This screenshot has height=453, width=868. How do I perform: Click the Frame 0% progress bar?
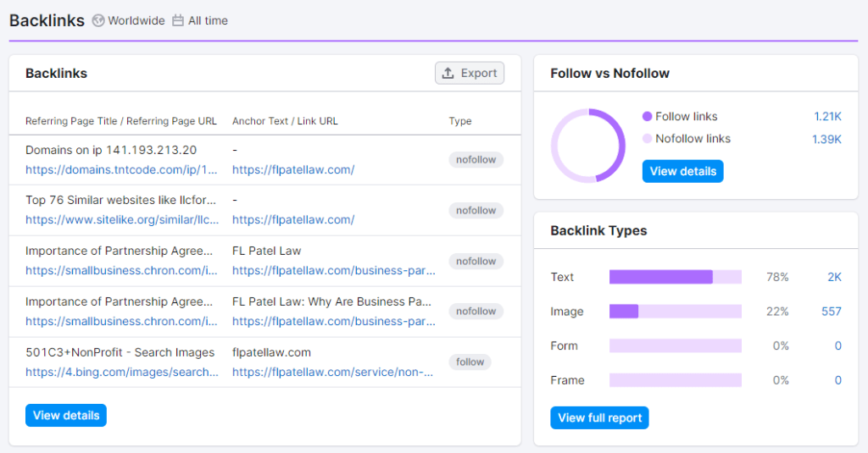point(676,380)
